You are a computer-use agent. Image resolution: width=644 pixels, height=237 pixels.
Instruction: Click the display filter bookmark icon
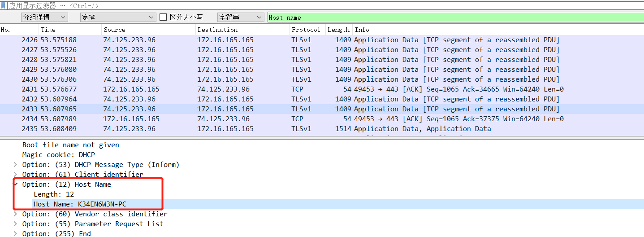4,6
